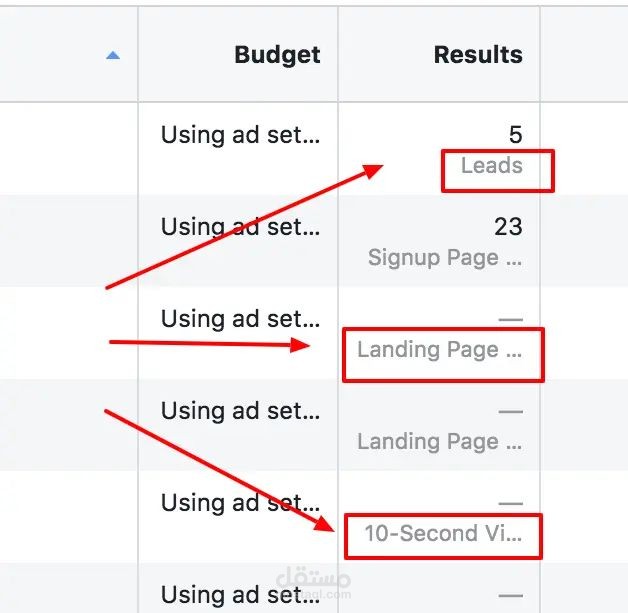
Task: Click the dash above highlighted Landing Page
Action: pyautogui.click(x=511, y=320)
